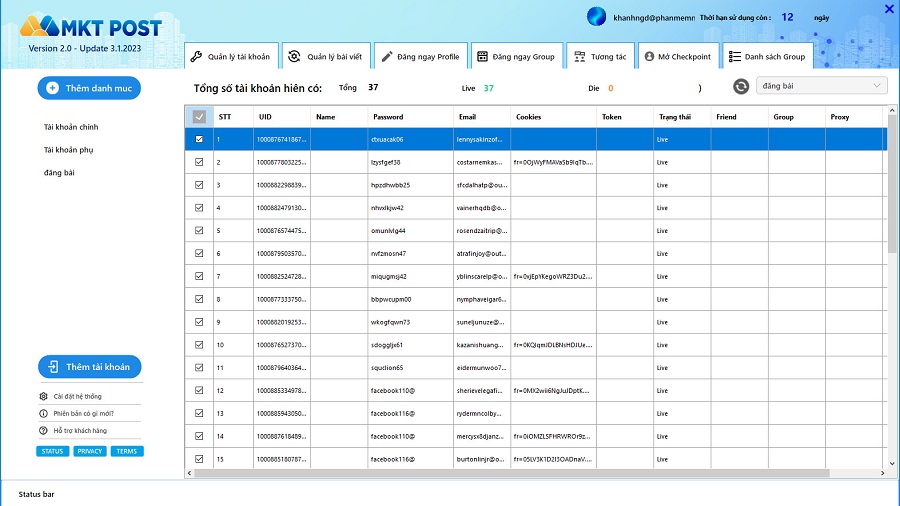Click the PRIVACY button

click(x=90, y=451)
